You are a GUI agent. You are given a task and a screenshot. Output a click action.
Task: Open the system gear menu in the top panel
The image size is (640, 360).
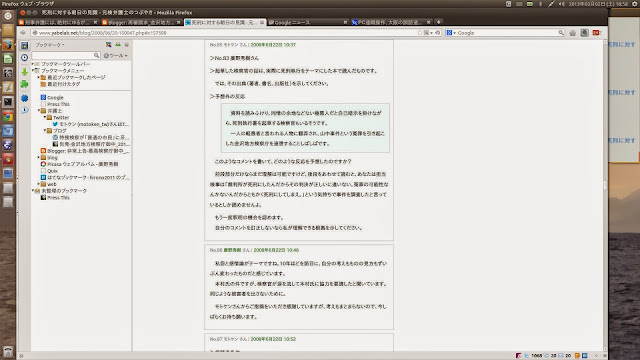pos(635,4)
